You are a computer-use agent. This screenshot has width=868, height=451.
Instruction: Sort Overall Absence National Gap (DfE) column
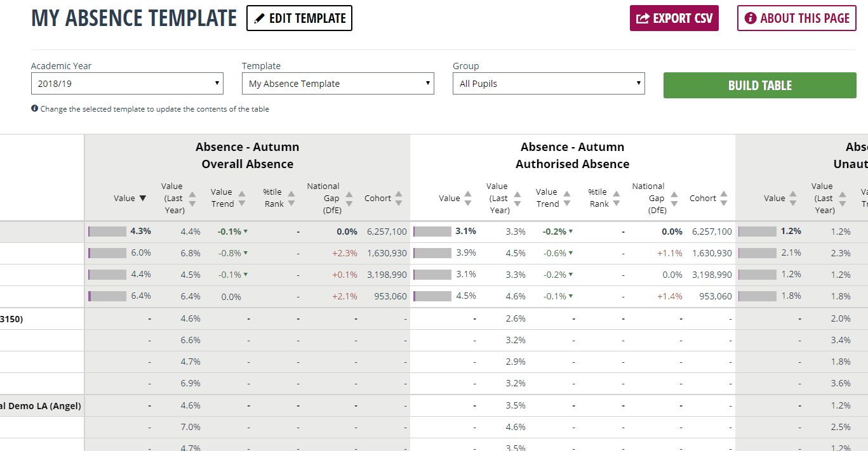coord(330,198)
